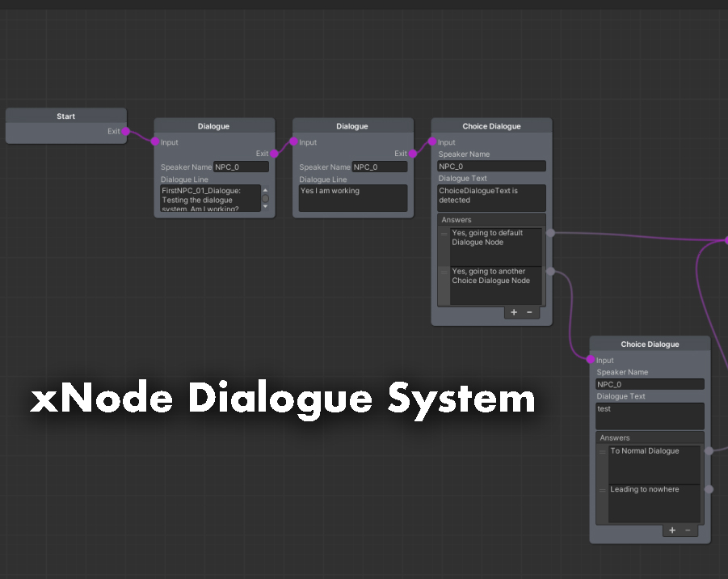Click the Input port of the first Dialogue node
The width and height of the screenshot is (728, 579).
click(x=156, y=142)
